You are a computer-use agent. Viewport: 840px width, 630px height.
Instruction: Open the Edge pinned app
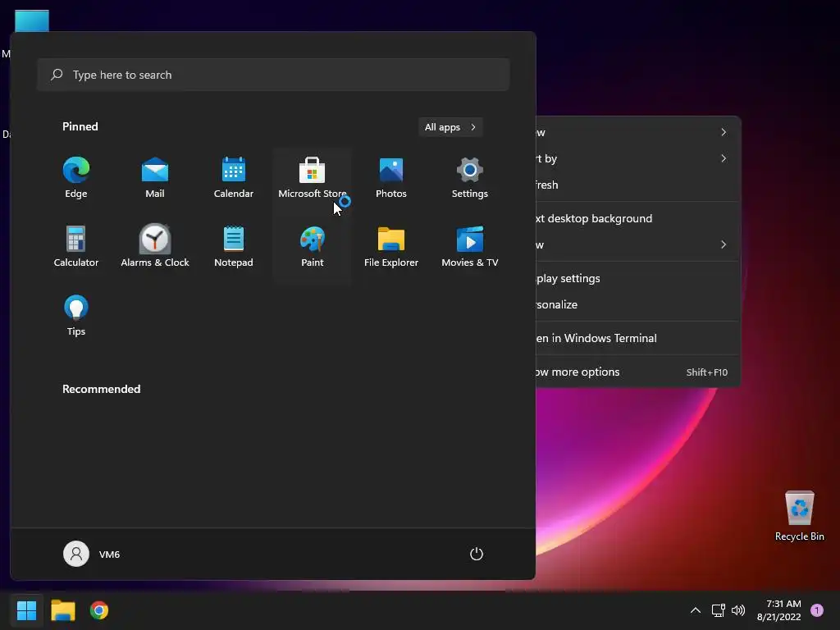pos(76,178)
